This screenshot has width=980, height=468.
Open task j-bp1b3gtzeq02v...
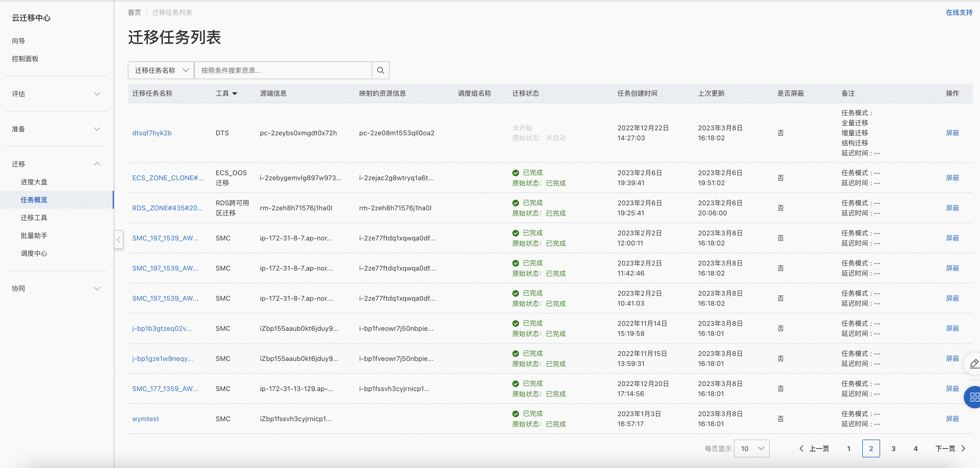click(162, 329)
